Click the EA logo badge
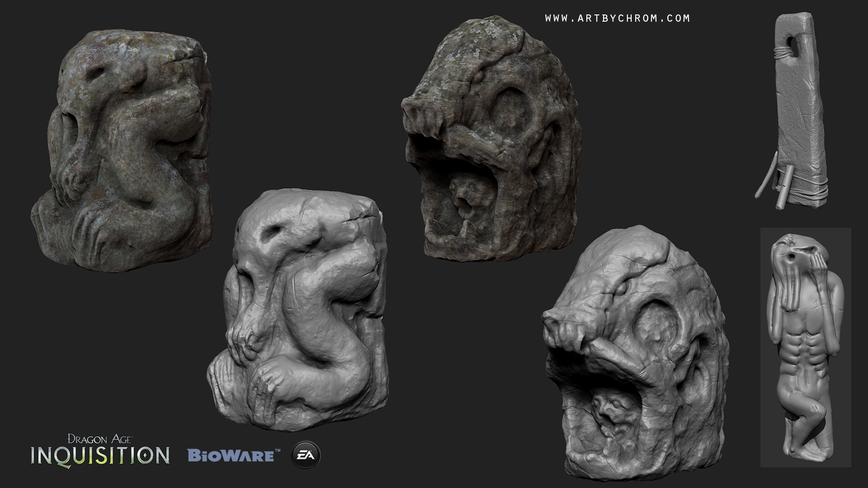868x488 pixels. click(306, 455)
